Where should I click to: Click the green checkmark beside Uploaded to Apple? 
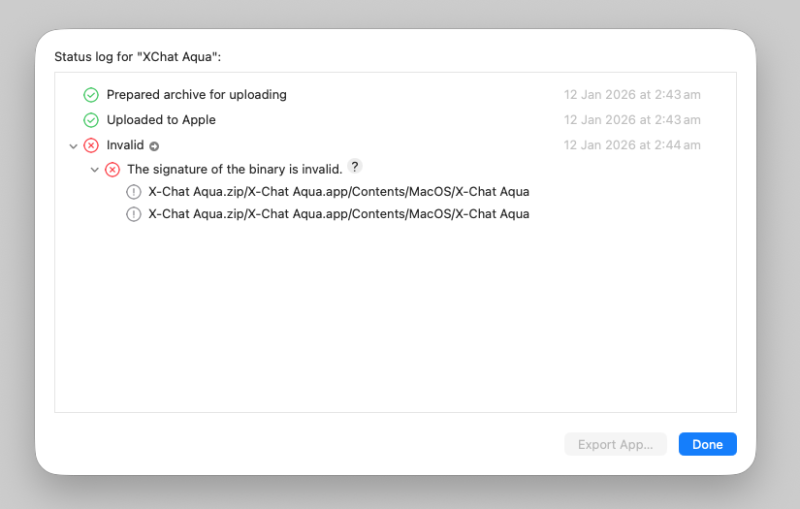coord(91,120)
